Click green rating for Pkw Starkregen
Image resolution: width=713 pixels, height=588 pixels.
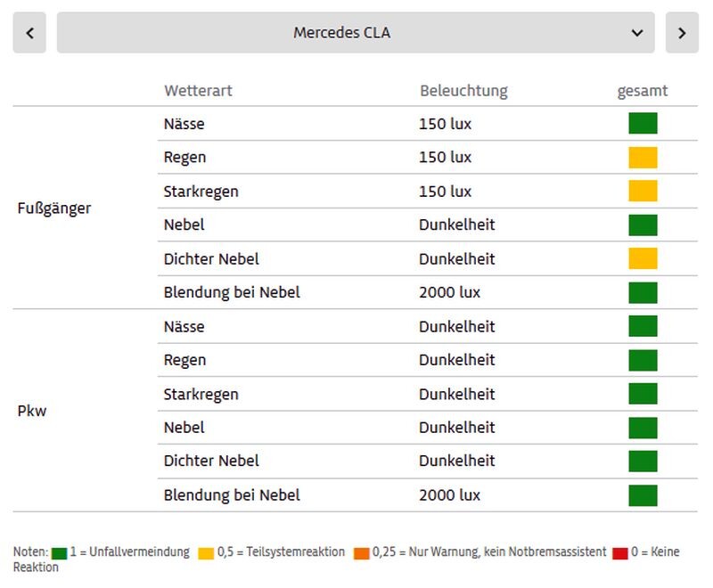point(643,394)
